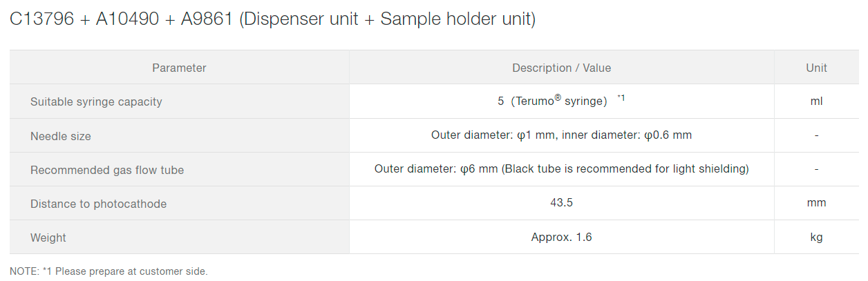The image size is (868, 281).
Task: Click the black tube light shielding description
Action: 561,169
